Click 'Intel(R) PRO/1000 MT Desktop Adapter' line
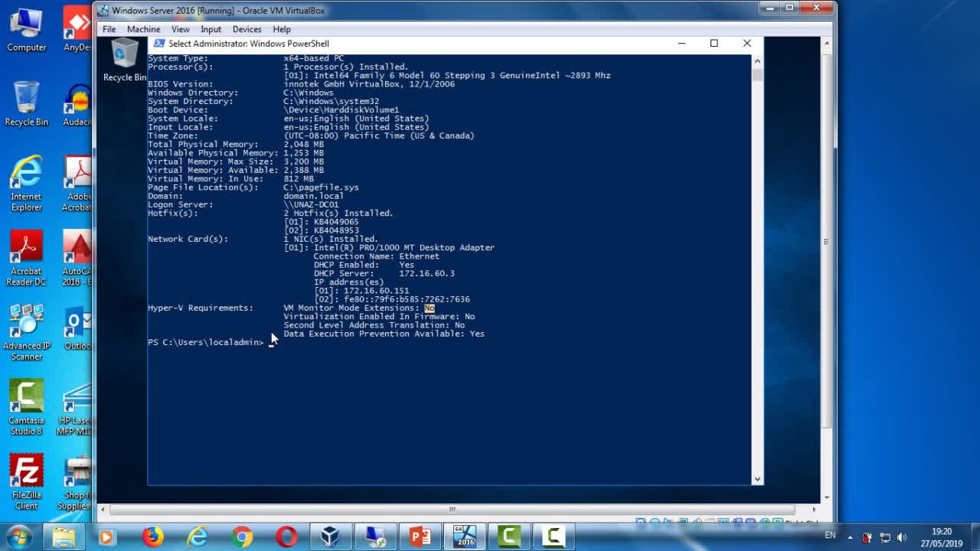980x551 pixels. [x=404, y=247]
